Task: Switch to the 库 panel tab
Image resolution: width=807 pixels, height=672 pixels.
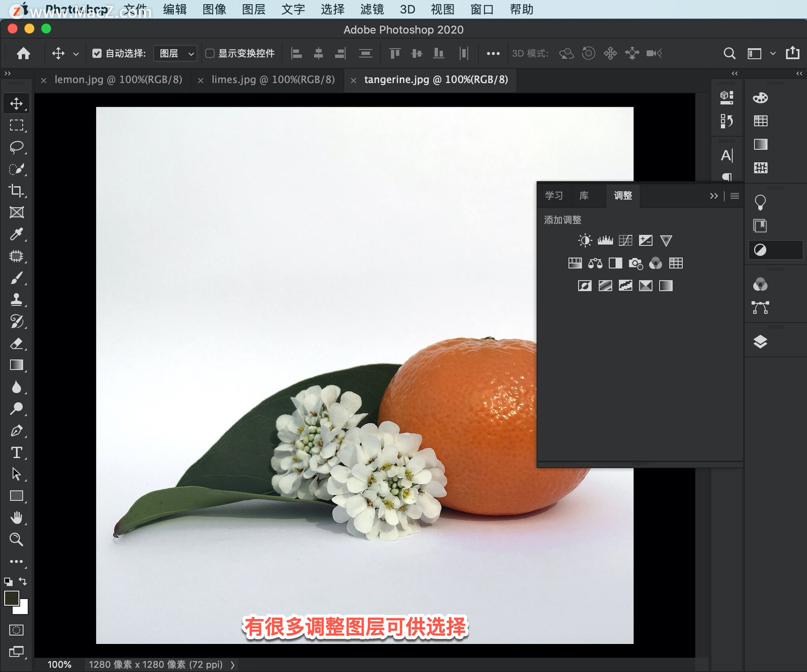Action: [584, 196]
